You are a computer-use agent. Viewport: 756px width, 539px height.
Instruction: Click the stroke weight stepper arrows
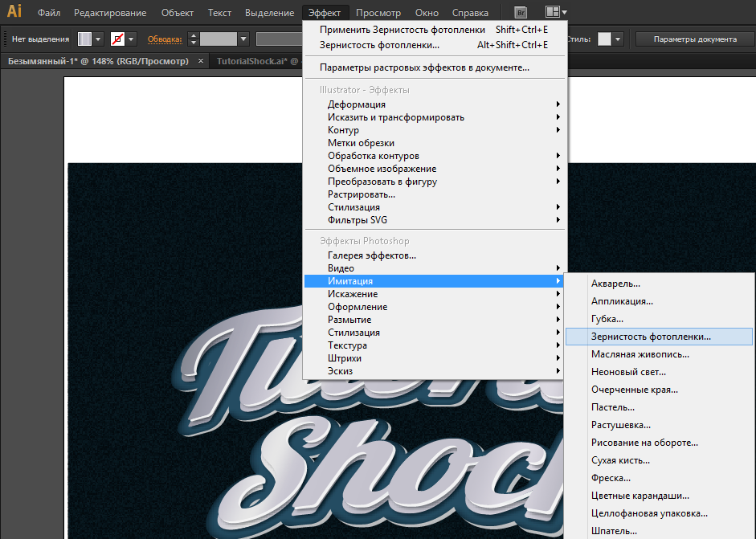pyautogui.click(x=193, y=39)
